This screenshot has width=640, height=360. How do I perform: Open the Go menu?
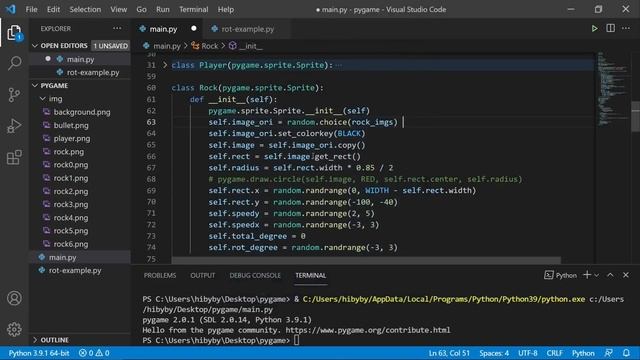141,9
